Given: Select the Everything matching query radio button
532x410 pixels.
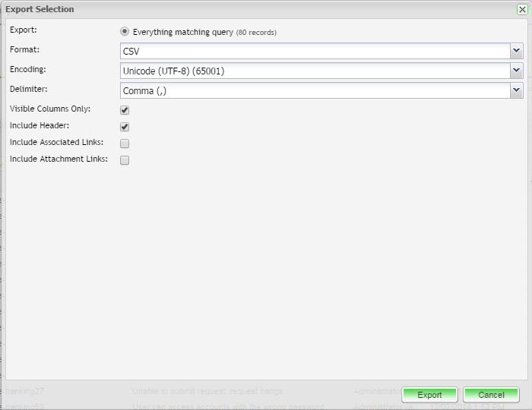Looking at the screenshot, I should click(x=125, y=32).
